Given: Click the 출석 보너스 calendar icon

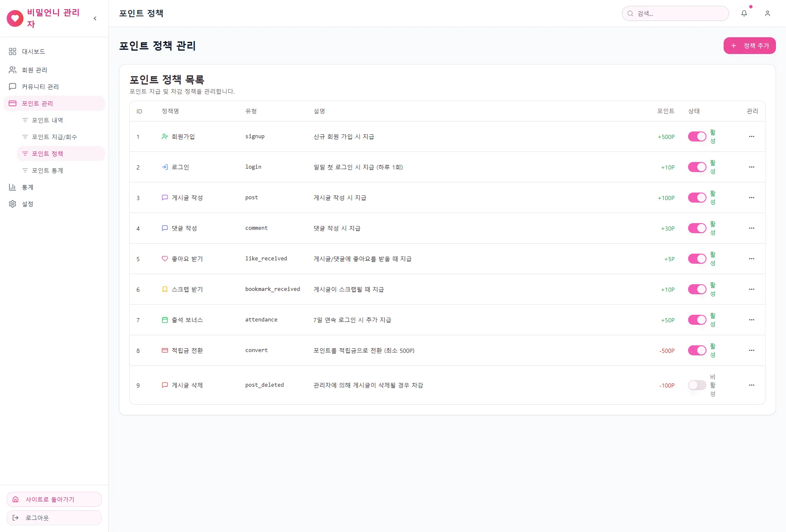Looking at the screenshot, I should point(165,320).
